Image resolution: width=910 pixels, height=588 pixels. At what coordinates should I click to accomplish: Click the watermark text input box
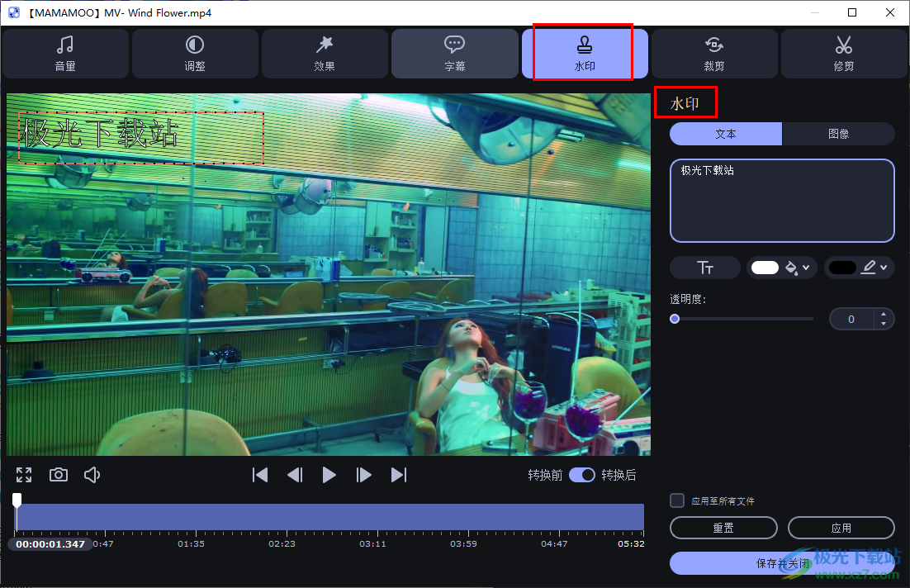pyautogui.click(x=782, y=200)
